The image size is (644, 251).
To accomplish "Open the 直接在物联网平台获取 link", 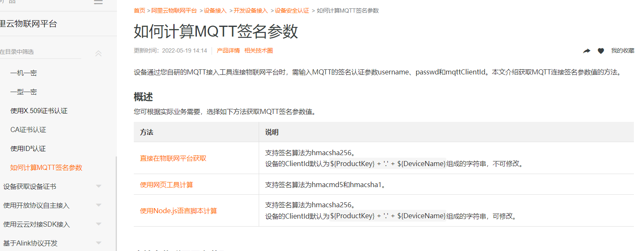I will (172, 158).
